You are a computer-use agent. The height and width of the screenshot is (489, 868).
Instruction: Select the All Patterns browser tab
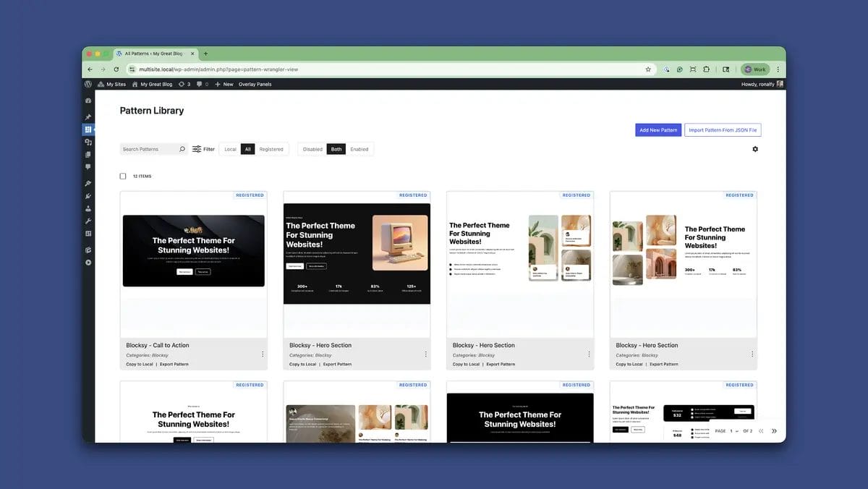tap(152, 54)
